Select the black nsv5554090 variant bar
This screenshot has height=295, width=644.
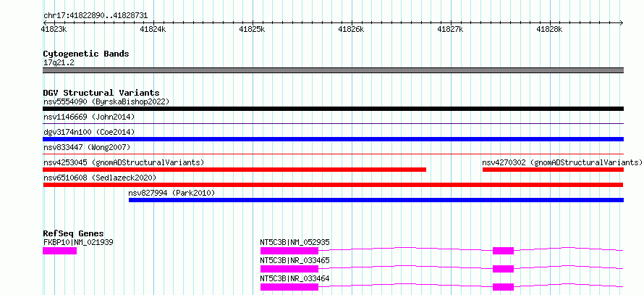pyautogui.click(x=333, y=109)
